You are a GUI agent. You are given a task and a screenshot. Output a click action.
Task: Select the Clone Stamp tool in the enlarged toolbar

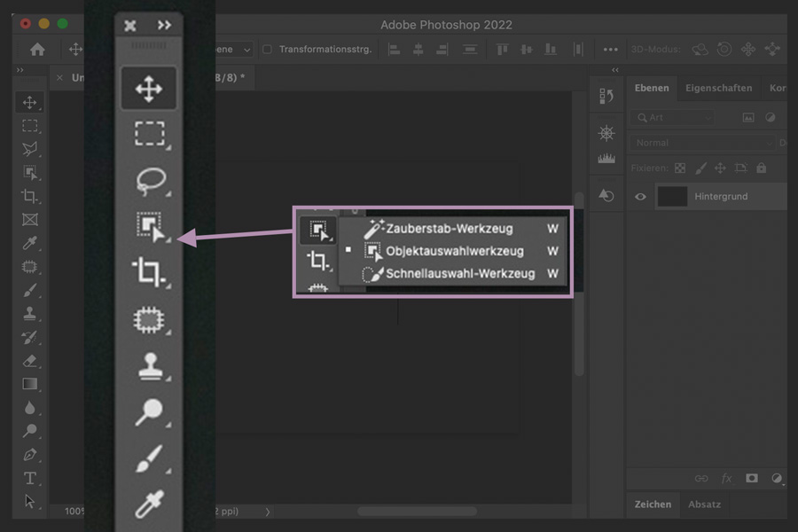click(150, 366)
